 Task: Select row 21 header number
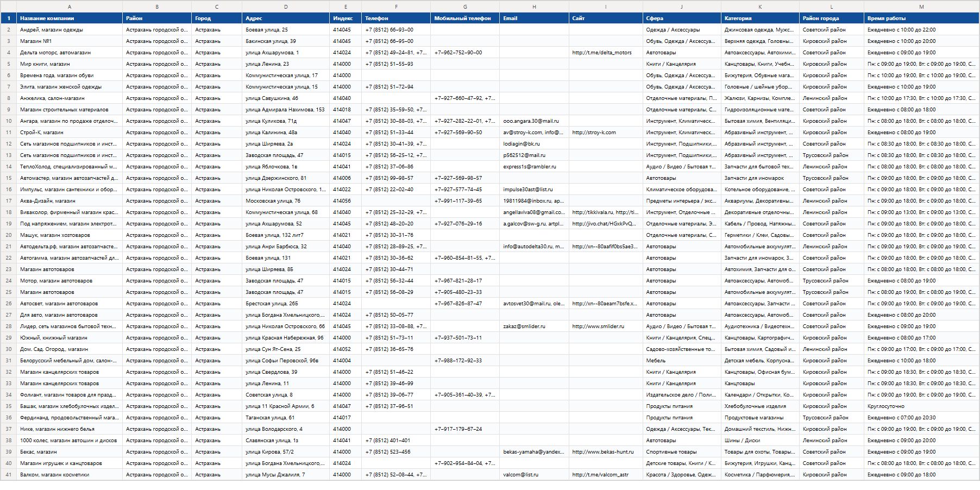(8, 247)
